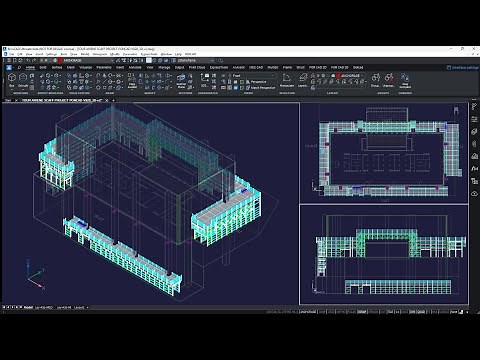Open the Attachments paperclip panel in sidebar

click(474, 144)
